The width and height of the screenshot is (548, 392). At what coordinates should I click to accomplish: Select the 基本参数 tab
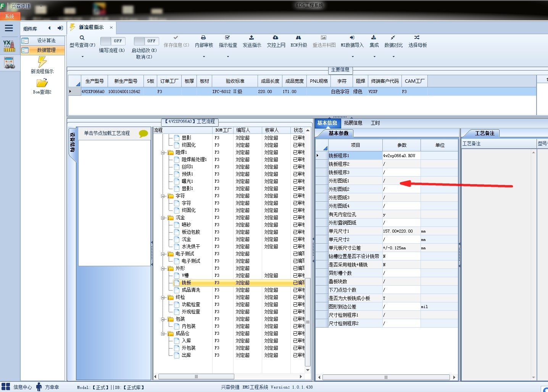click(x=338, y=133)
